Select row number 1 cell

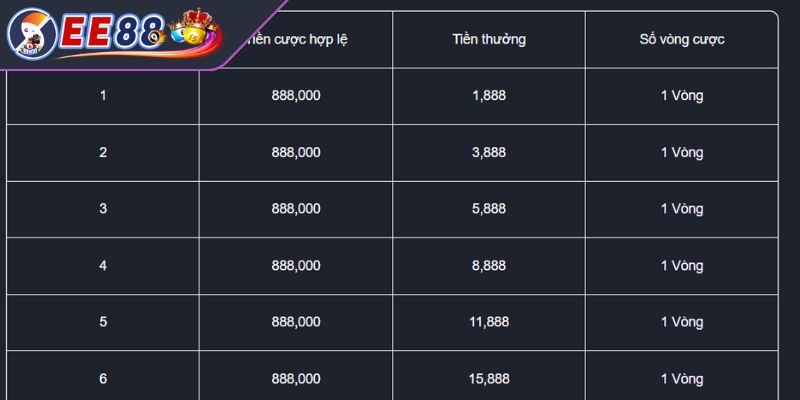103,96
